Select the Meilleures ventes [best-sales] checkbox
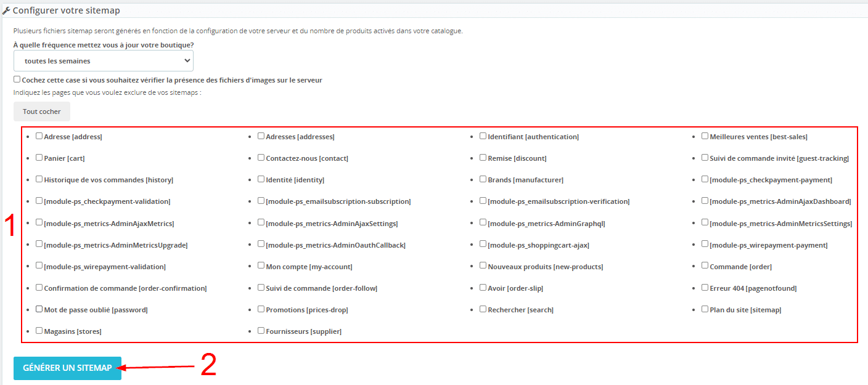This screenshot has height=385, width=868. point(705,136)
